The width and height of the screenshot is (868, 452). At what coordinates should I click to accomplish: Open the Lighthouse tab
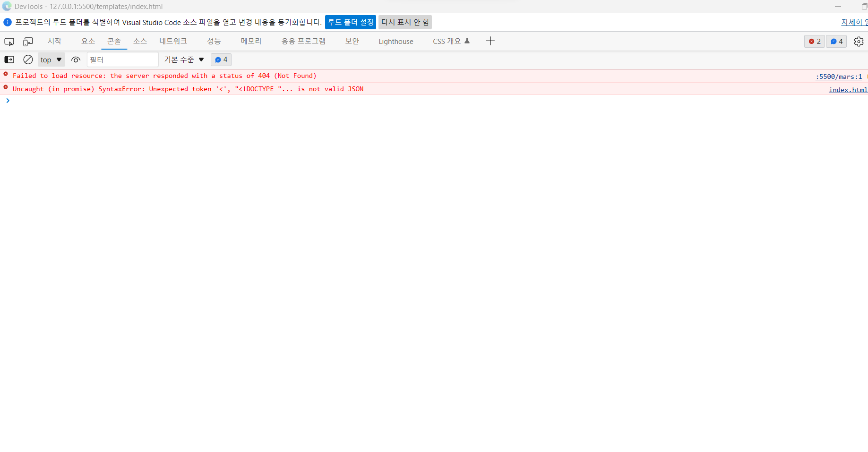pos(395,42)
